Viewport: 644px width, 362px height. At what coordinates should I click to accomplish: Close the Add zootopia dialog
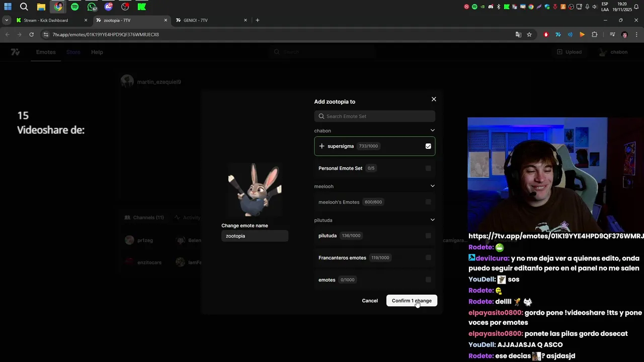434,99
